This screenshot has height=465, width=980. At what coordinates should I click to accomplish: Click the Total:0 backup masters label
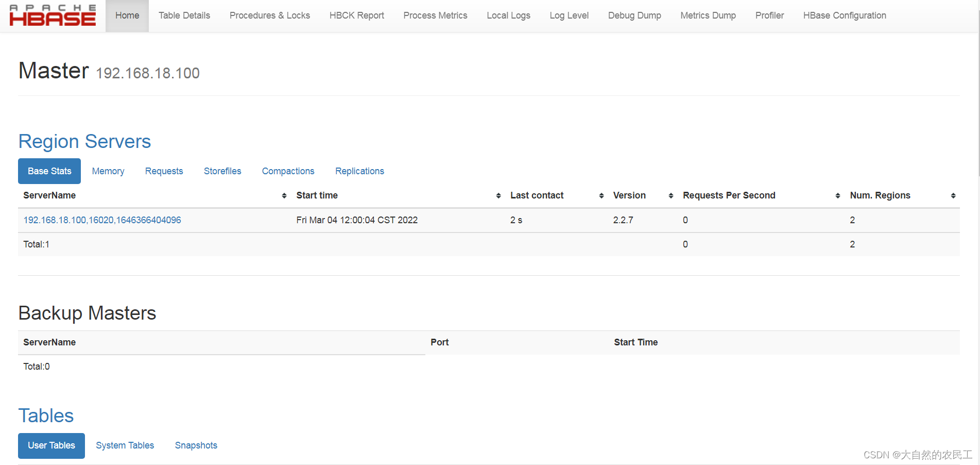tap(37, 367)
